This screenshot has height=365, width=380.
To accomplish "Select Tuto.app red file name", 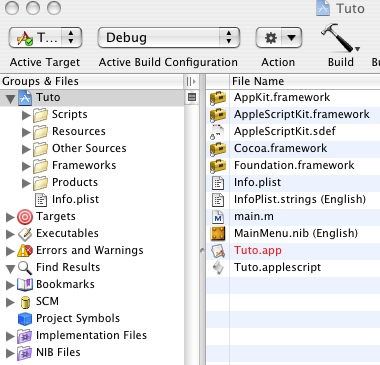I will pos(258,250).
